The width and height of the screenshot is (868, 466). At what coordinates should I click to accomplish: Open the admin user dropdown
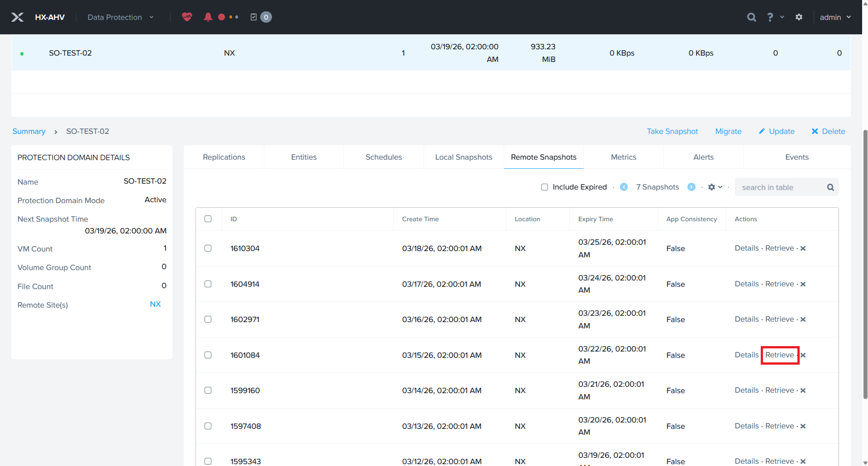pos(835,17)
